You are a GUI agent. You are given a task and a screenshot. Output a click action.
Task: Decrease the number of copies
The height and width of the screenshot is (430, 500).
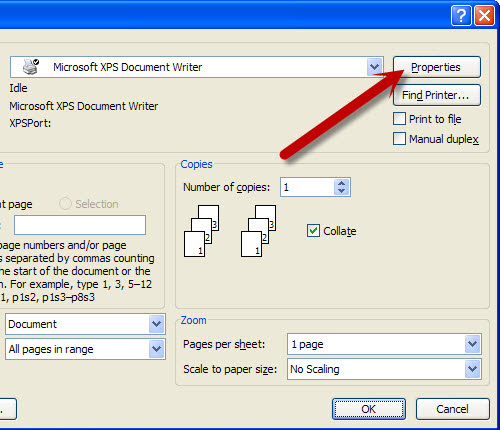click(341, 191)
